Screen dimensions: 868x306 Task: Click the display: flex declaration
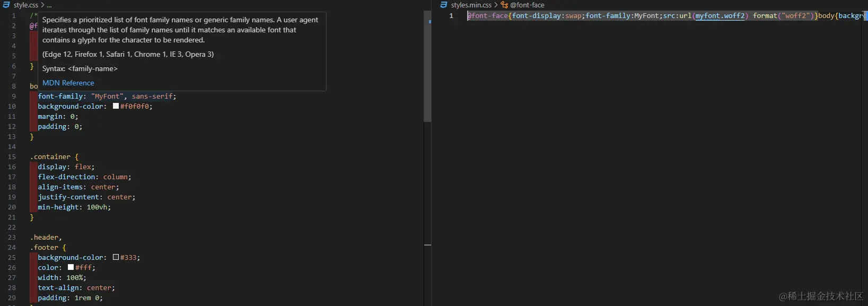pos(66,167)
